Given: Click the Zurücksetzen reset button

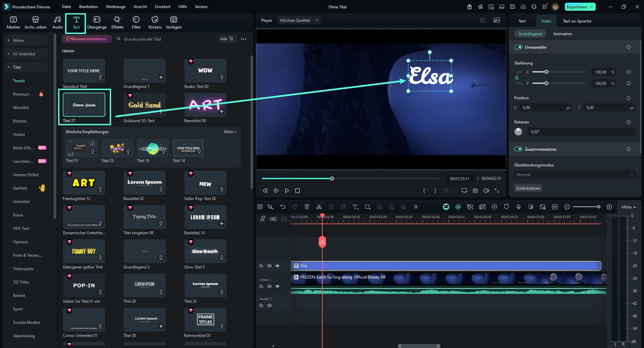Looking at the screenshot, I should tap(528, 188).
